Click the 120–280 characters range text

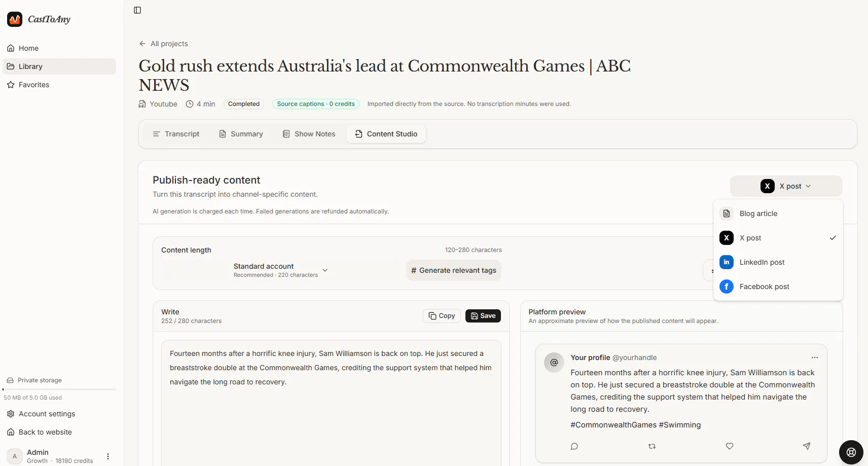click(x=474, y=250)
